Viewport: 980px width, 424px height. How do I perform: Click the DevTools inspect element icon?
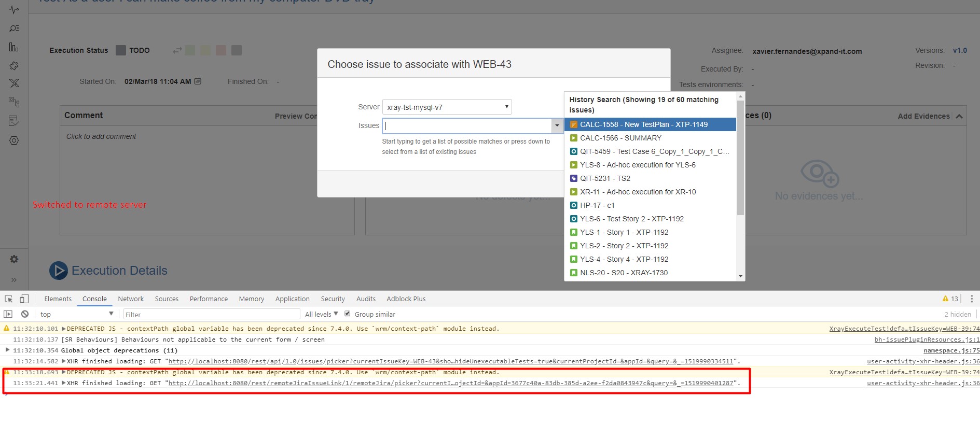click(x=9, y=299)
